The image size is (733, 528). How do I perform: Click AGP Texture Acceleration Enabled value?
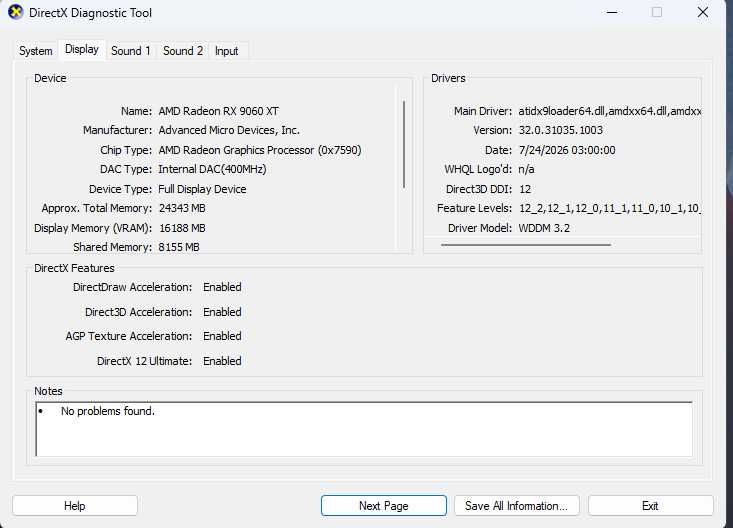click(222, 336)
